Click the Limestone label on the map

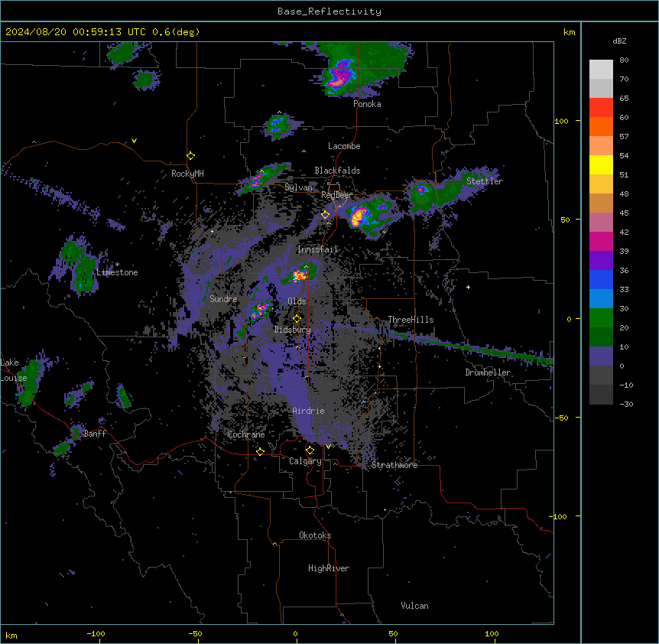click(x=117, y=272)
